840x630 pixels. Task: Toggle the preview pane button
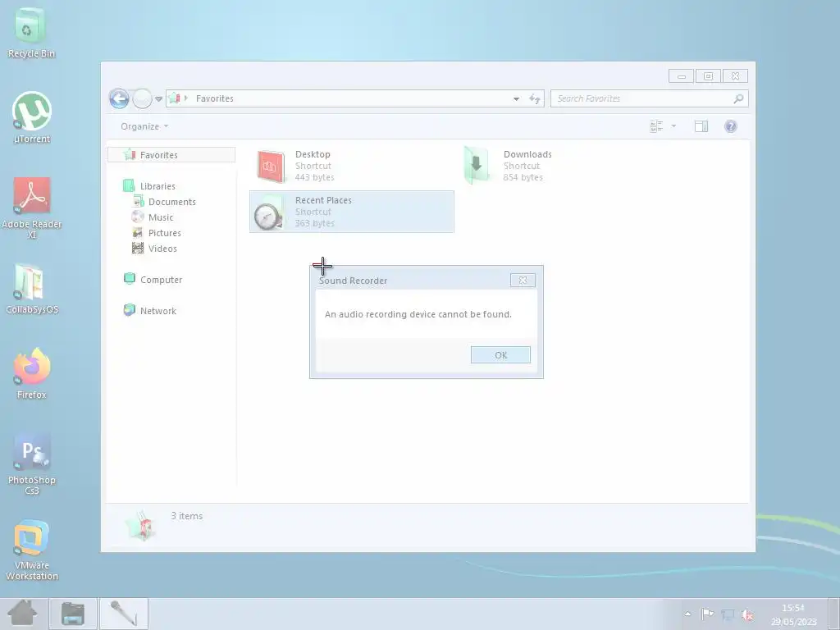pos(701,126)
